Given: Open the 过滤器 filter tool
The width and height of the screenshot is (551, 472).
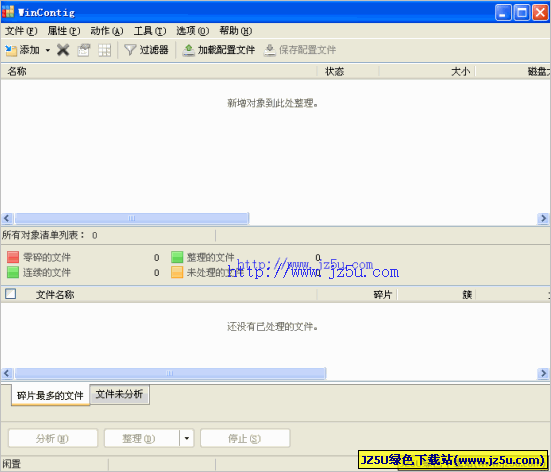Looking at the screenshot, I should 146,50.
